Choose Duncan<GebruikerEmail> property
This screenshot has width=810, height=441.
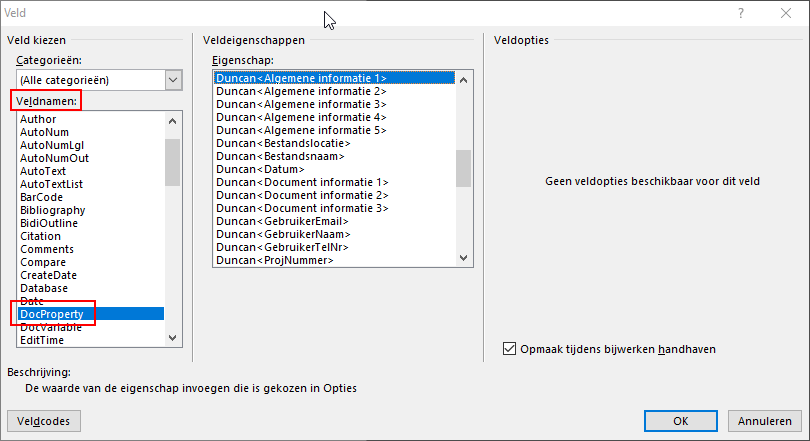click(282, 221)
